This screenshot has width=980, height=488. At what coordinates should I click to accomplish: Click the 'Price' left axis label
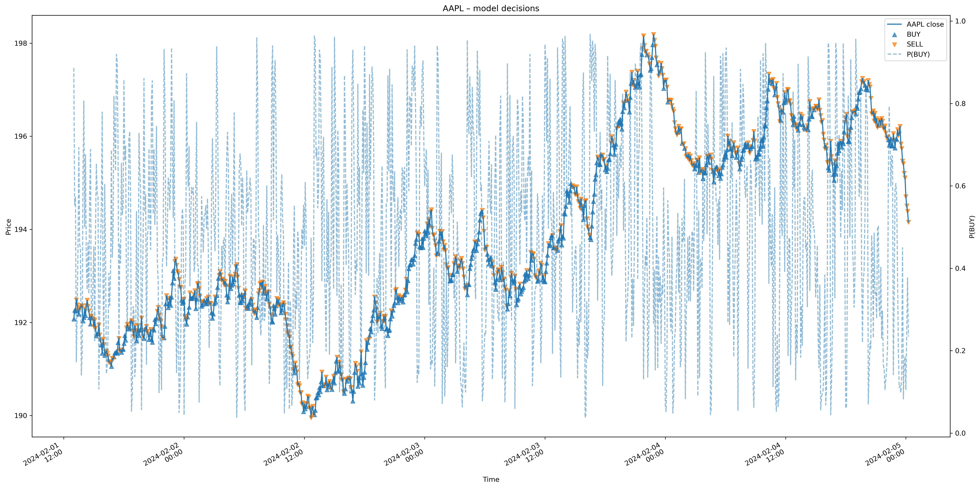click(8, 227)
